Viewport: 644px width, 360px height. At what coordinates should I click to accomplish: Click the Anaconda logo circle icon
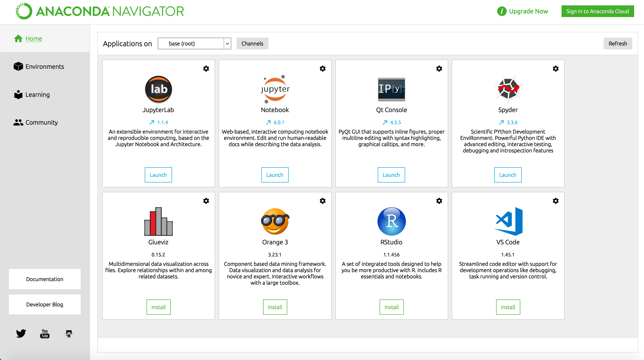coord(24,11)
